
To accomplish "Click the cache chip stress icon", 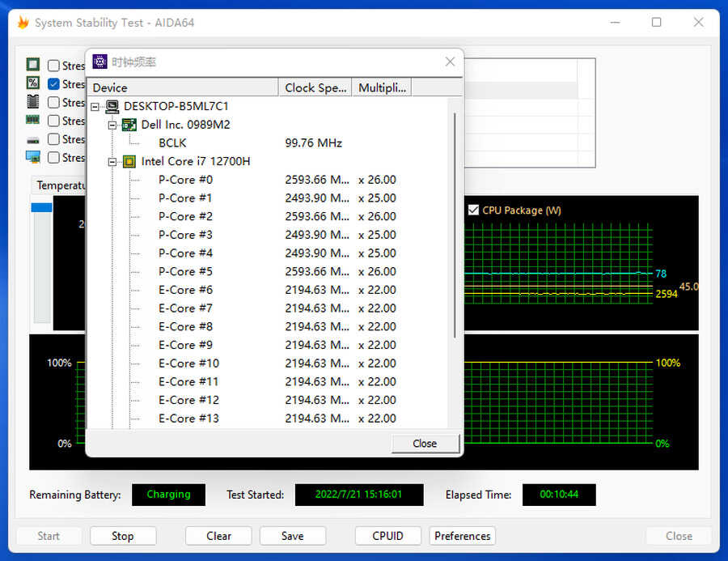I will (x=33, y=102).
